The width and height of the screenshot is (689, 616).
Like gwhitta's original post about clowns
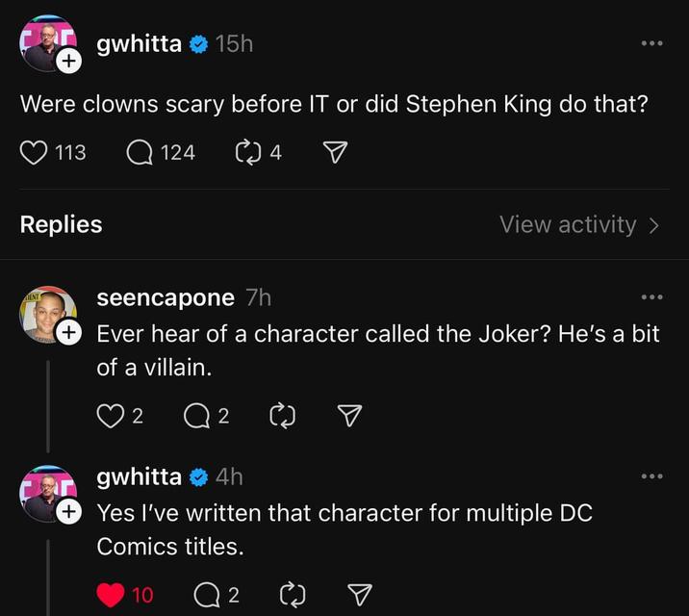click(35, 152)
